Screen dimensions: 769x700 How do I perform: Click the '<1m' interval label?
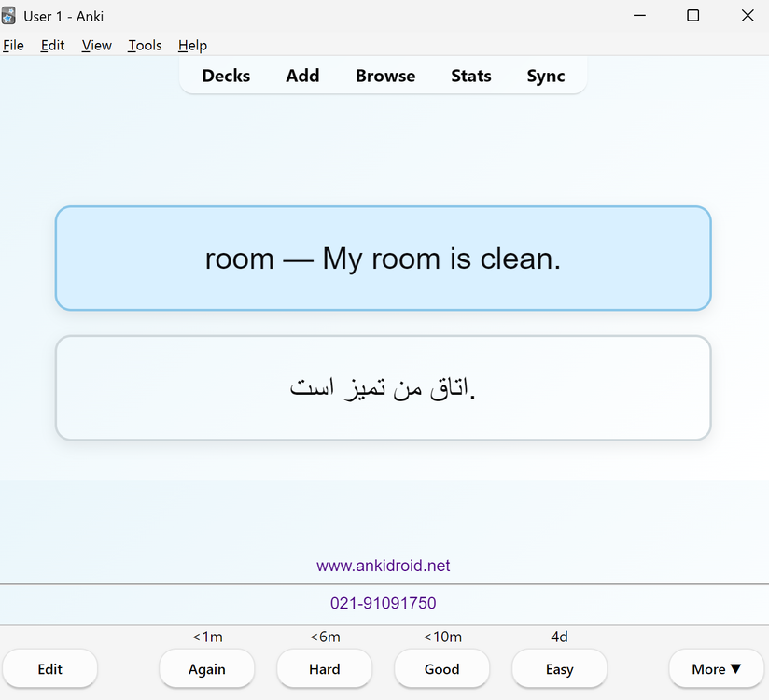(207, 637)
